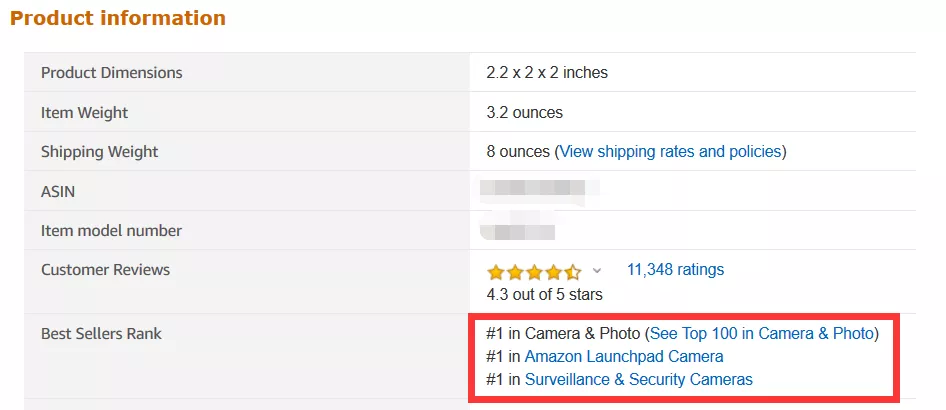Click the five-star rating icon
946x410 pixels.
tap(533, 272)
